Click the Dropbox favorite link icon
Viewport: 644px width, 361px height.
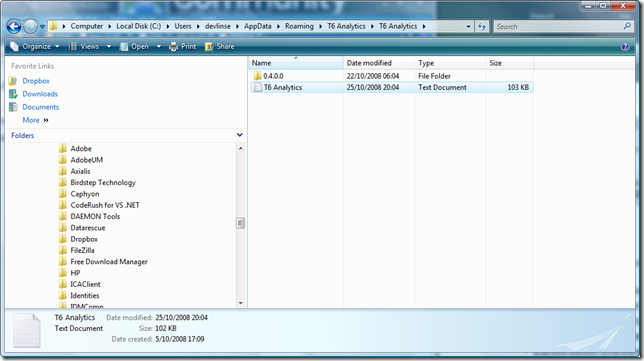tap(13, 81)
